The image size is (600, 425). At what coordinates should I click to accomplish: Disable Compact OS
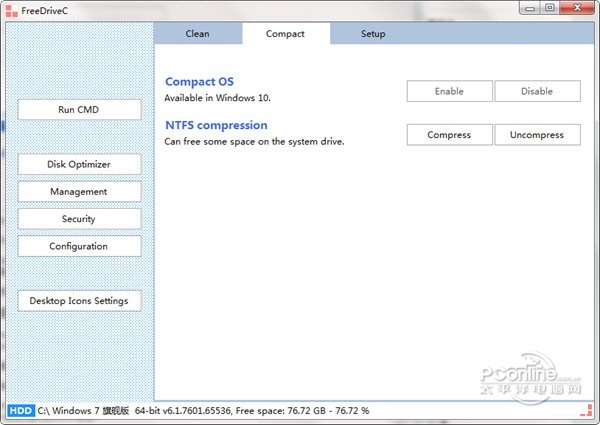537,91
